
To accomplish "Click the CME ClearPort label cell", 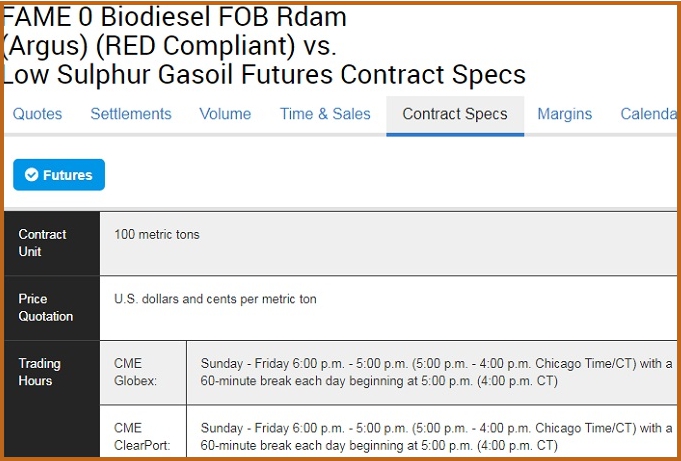I will tap(143, 431).
